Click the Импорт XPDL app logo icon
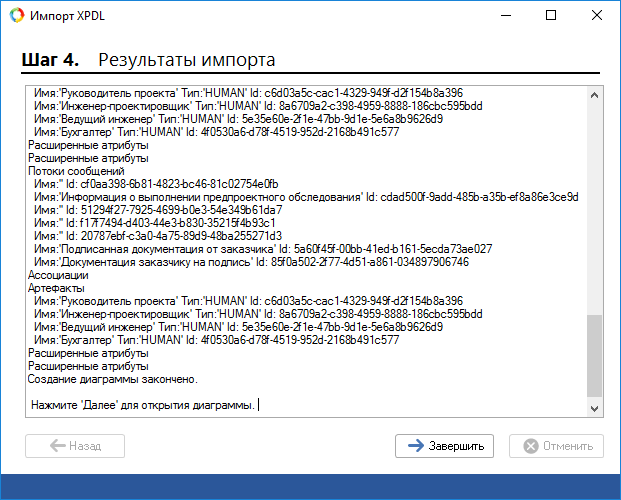The height and width of the screenshot is (500, 621). [x=17, y=15]
